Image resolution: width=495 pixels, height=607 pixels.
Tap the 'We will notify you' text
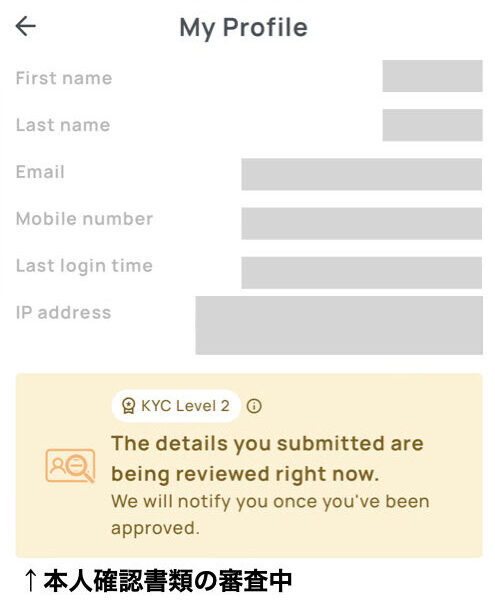pyautogui.click(x=270, y=514)
